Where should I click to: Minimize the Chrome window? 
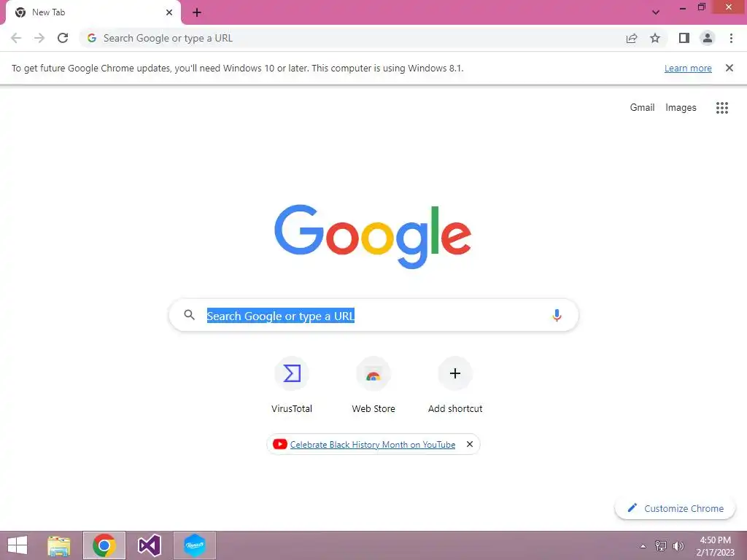[x=683, y=7]
